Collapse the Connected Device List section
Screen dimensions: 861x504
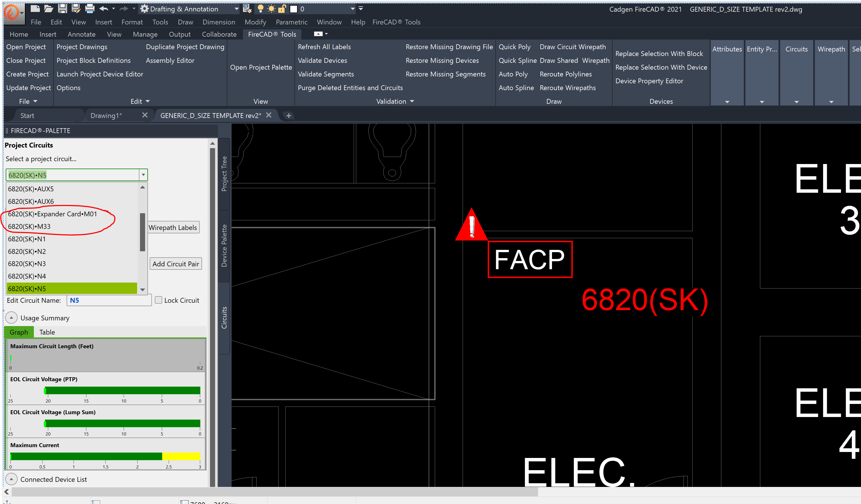[11, 479]
